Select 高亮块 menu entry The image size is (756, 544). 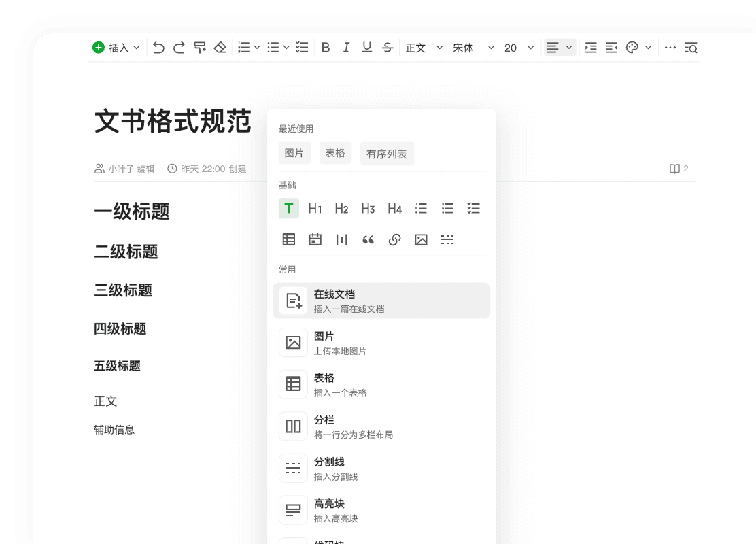click(381, 510)
